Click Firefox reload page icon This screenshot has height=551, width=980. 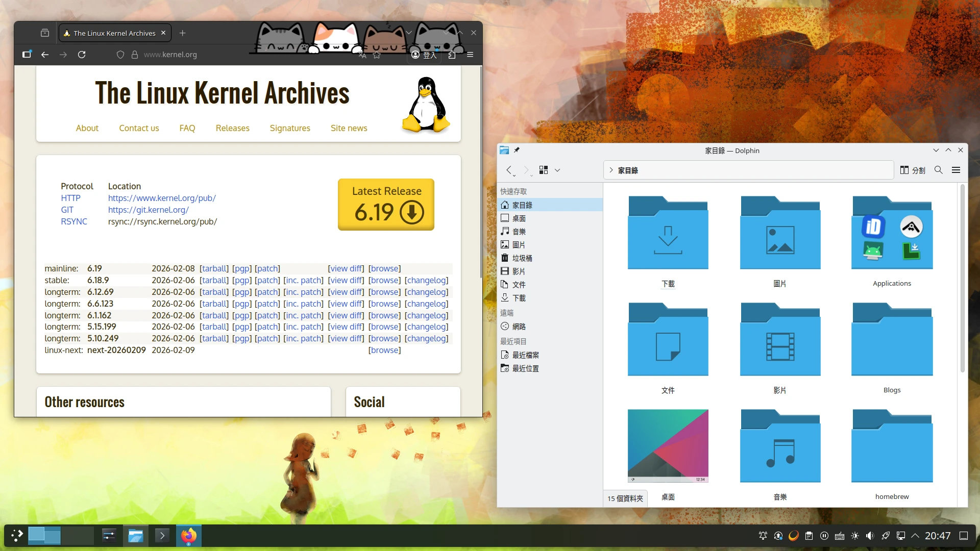tap(82, 55)
